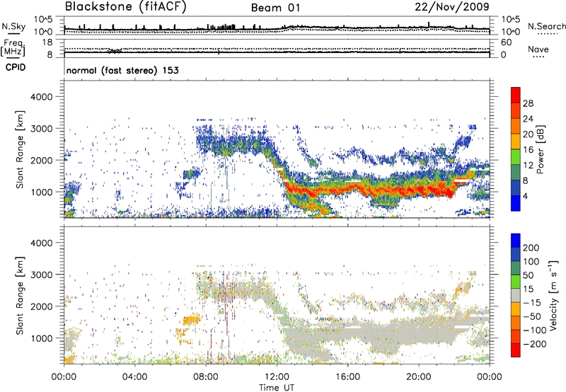Screen dimensions: 566x392
Task: Click the date '22/Nov/2009'
Action: [x=452, y=7]
